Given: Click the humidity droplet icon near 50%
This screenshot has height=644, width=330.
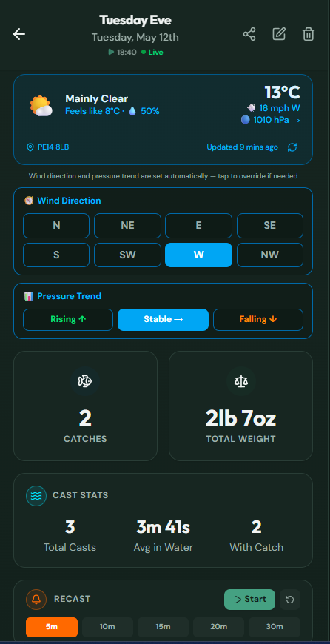Looking at the screenshot, I should (x=132, y=111).
